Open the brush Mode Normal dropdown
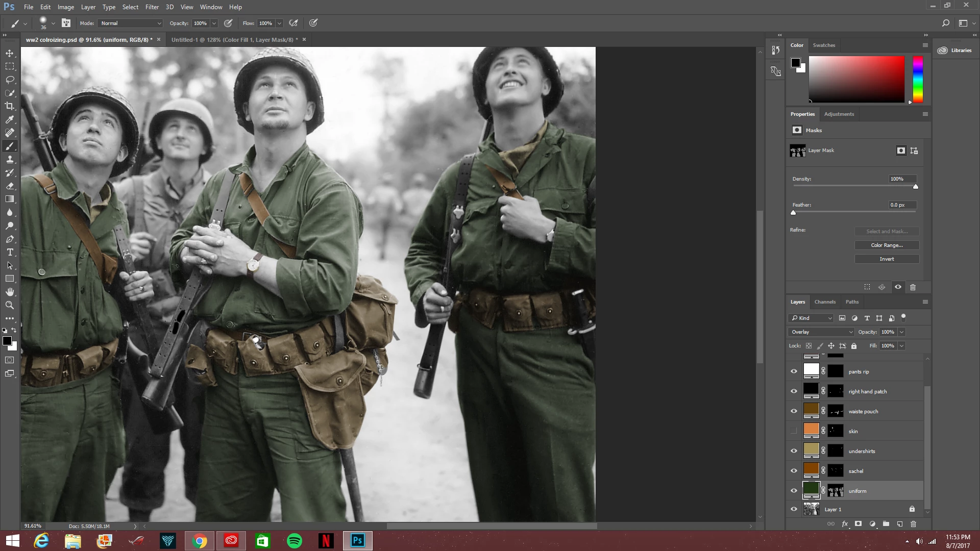Image resolution: width=980 pixels, height=551 pixels. click(131, 23)
